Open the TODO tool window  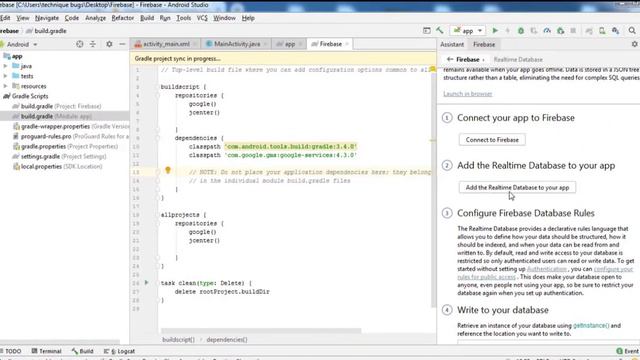(11, 351)
